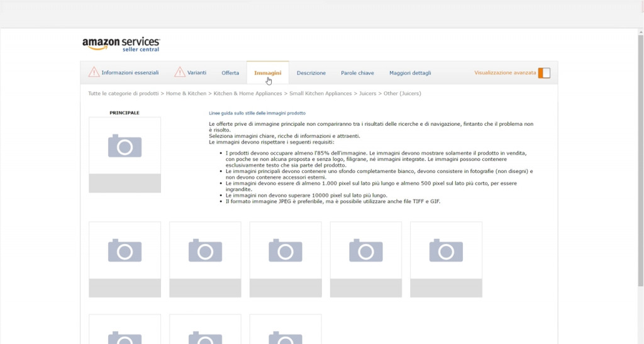The height and width of the screenshot is (344, 644).
Task: Go to the Parole chiave tab
Action: click(357, 73)
